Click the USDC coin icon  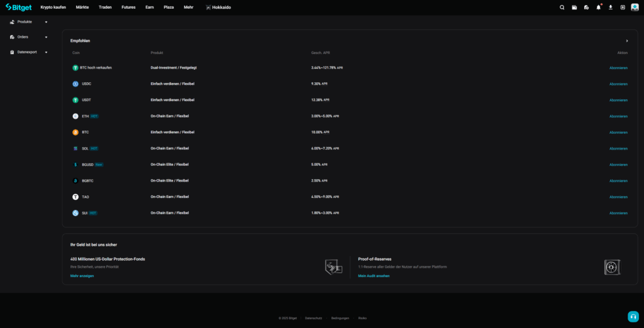pos(75,84)
